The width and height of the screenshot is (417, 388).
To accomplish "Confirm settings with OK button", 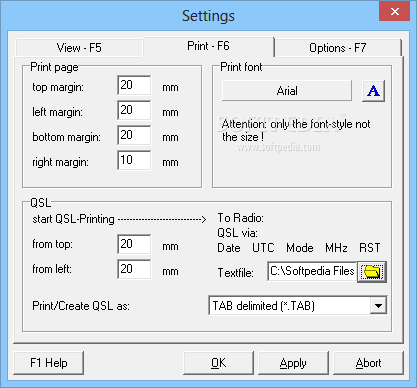I will [x=218, y=363].
